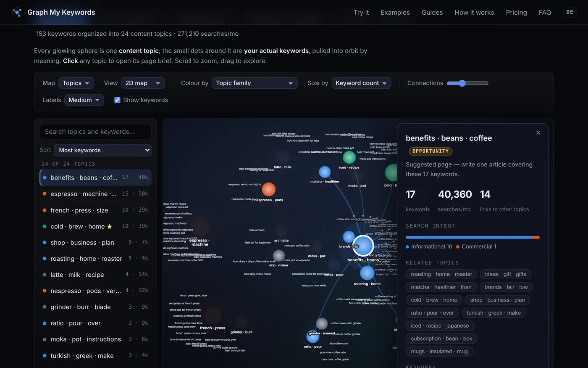Select grinder · burr · blade topic row

click(95, 307)
